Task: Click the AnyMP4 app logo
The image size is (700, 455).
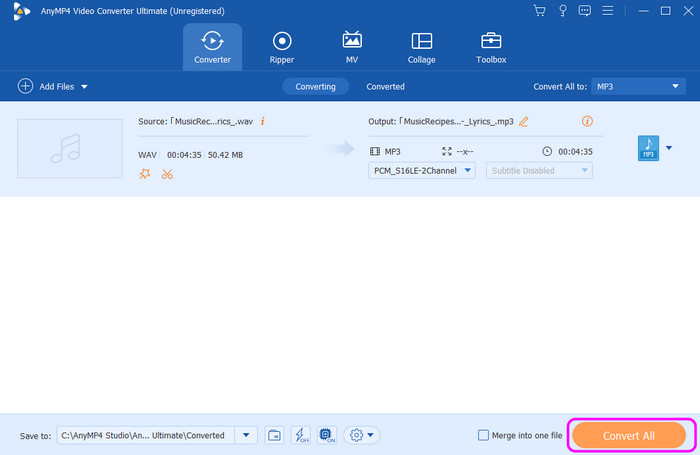Action: click(x=21, y=11)
